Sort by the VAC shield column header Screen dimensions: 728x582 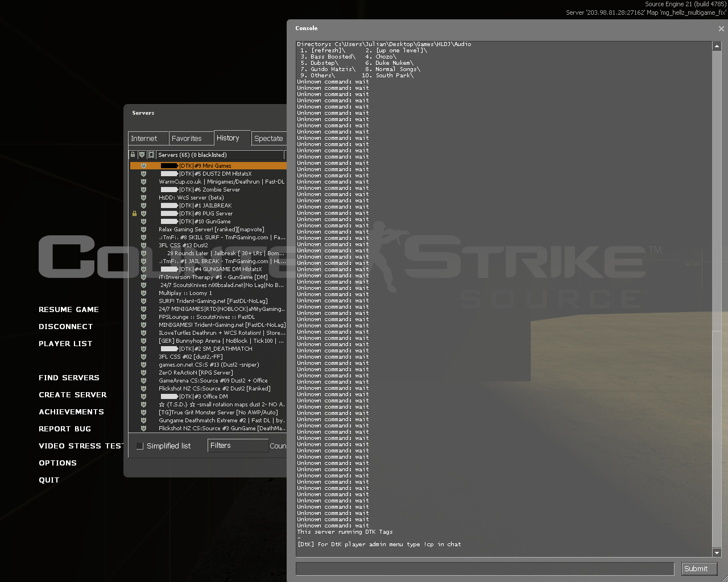pyautogui.click(x=142, y=155)
